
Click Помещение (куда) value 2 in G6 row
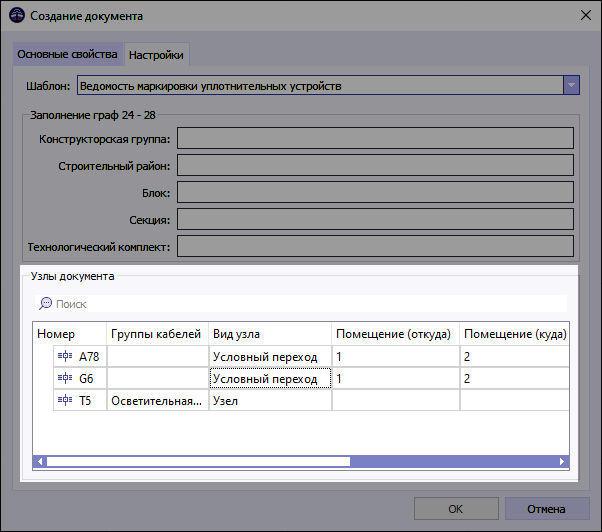pos(514,378)
